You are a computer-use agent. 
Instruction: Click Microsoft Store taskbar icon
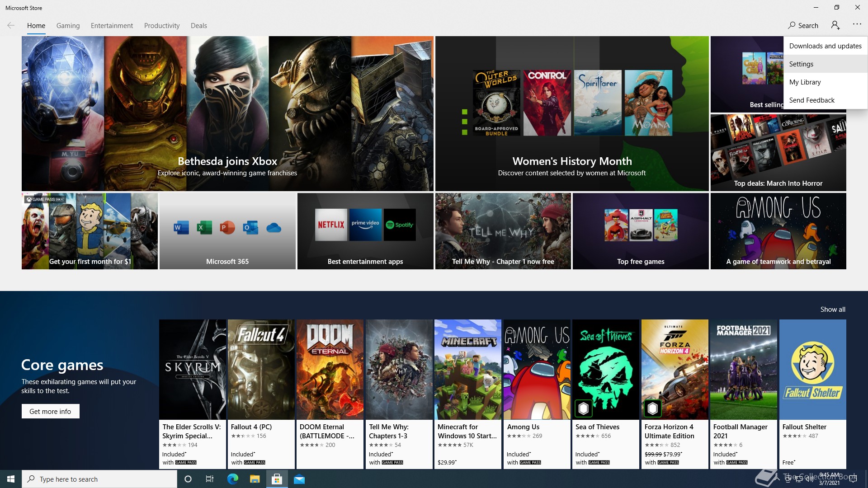click(277, 479)
